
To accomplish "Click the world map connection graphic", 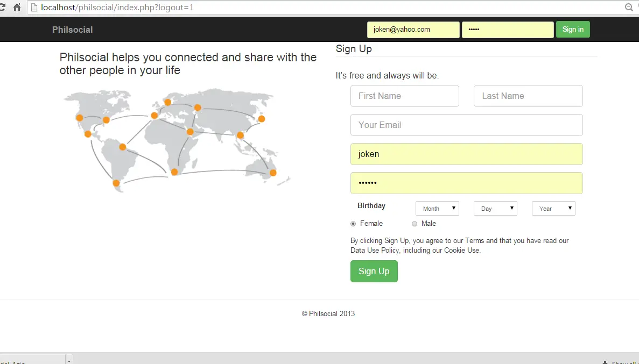I will (177, 140).
